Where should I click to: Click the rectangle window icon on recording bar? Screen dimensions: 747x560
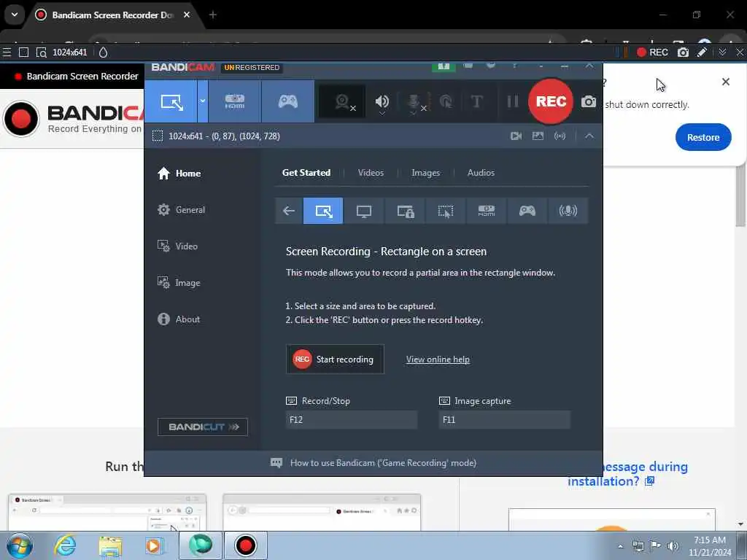pos(23,52)
